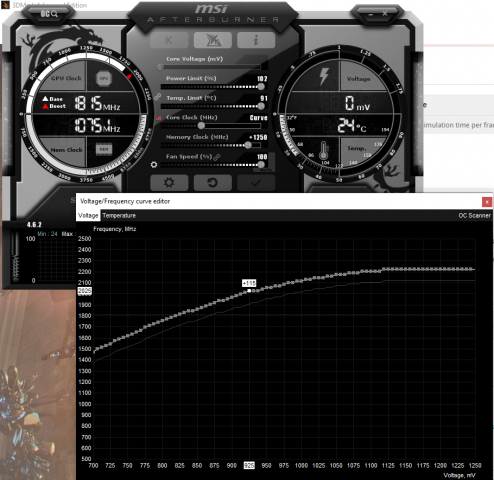Click the Fan Speed 100 value

point(262,157)
